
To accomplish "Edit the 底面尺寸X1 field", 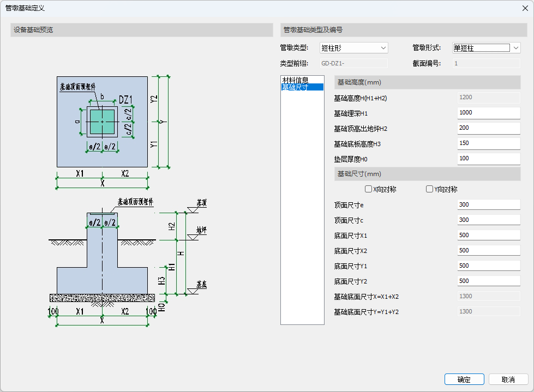I will [x=489, y=236].
